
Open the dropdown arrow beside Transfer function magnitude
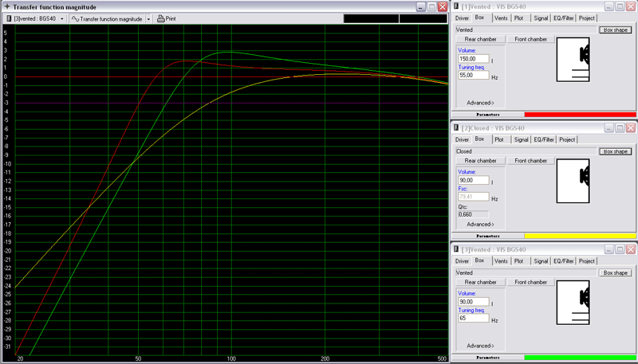148,18
